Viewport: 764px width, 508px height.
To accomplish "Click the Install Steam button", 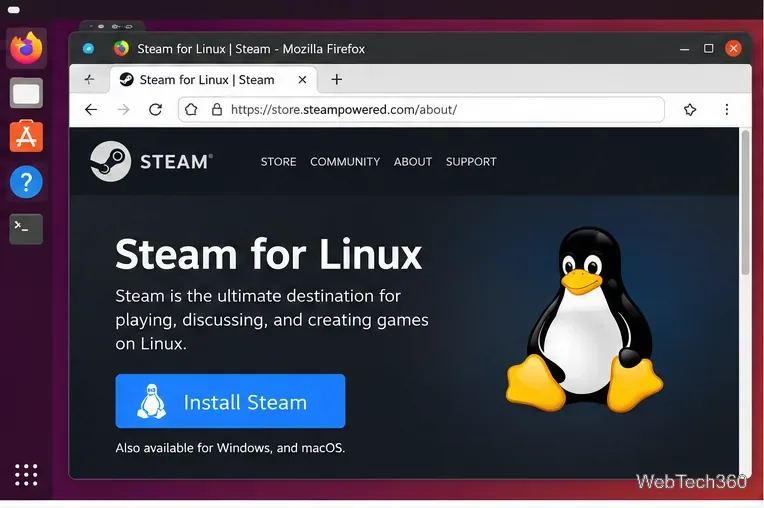I will (230, 401).
